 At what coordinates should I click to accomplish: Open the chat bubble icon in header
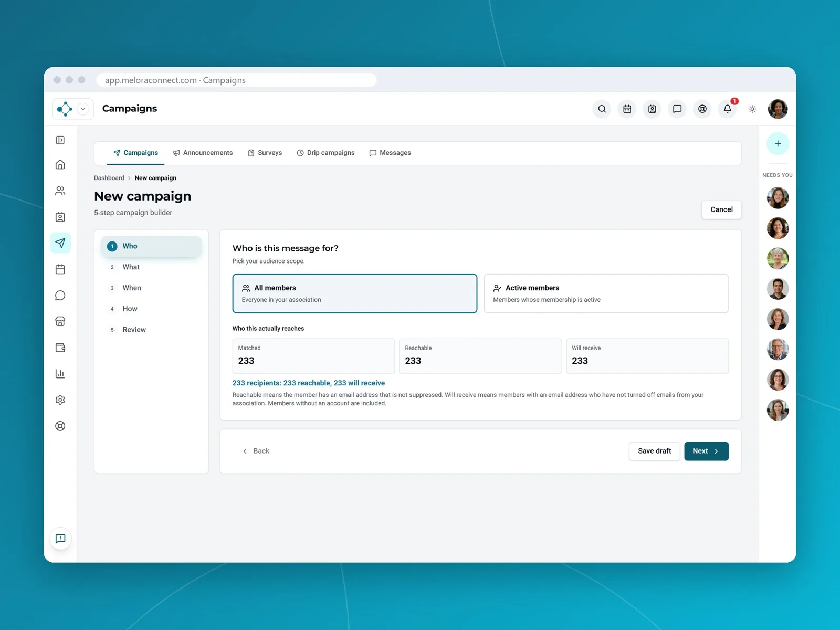[x=677, y=109]
